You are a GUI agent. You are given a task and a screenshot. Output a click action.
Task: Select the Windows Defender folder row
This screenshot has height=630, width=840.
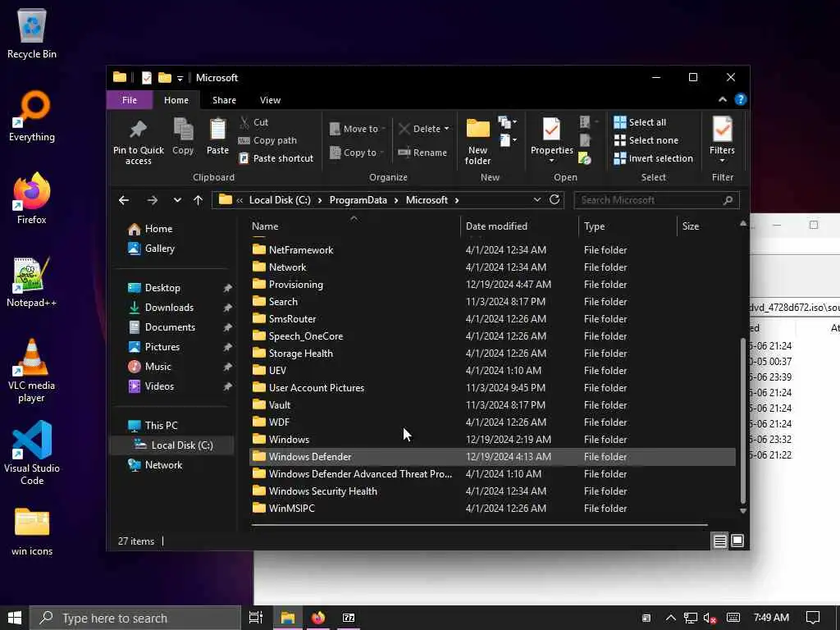pos(492,457)
